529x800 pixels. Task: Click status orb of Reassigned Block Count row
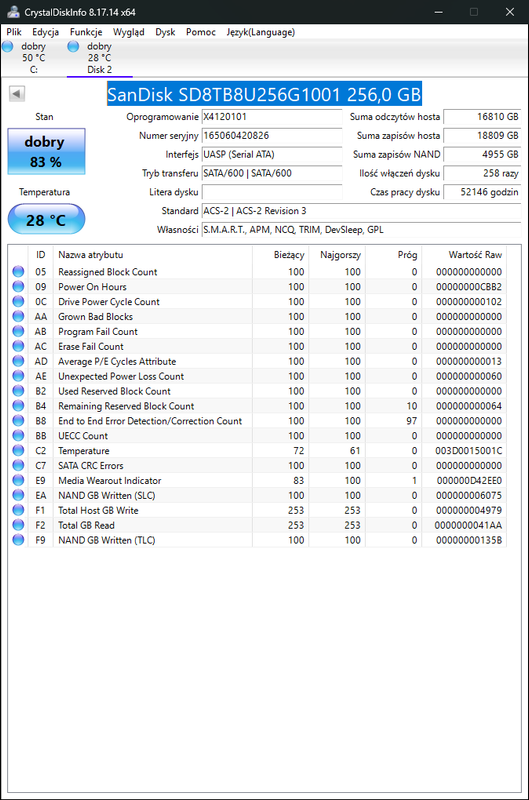[18, 271]
